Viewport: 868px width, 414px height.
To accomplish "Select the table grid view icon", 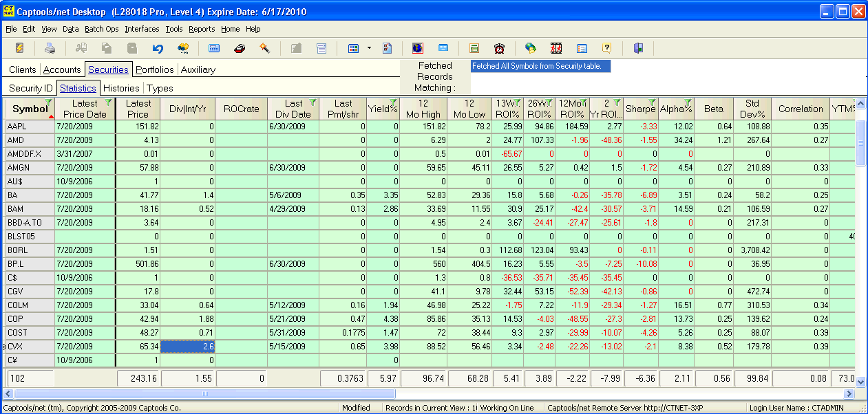I will tap(354, 48).
